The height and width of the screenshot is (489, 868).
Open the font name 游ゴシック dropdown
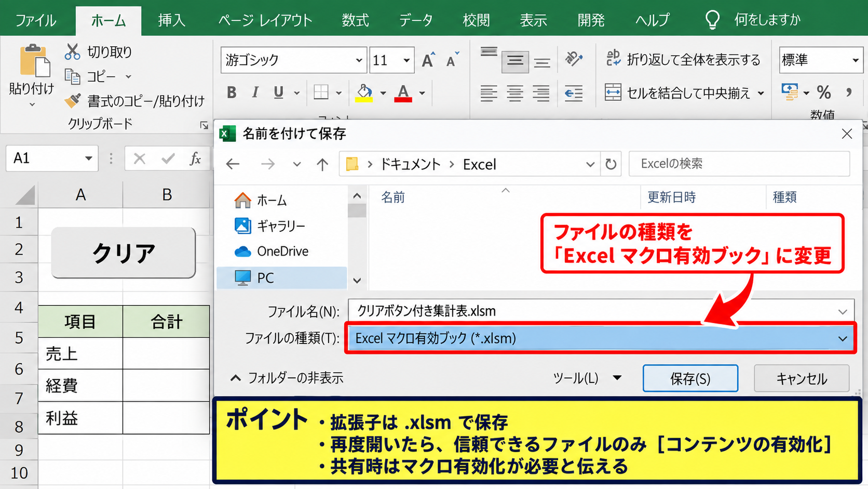pos(359,60)
